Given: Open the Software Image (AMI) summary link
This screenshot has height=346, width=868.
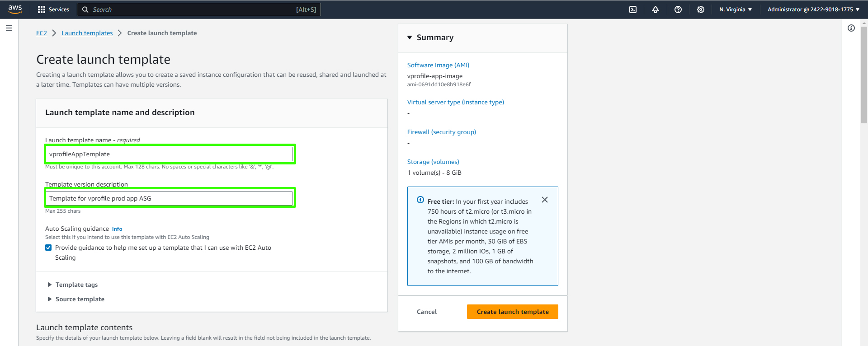Looking at the screenshot, I should point(438,65).
